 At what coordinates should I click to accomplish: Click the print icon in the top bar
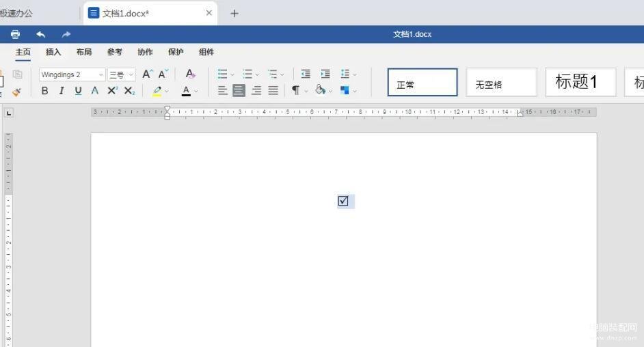15,34
